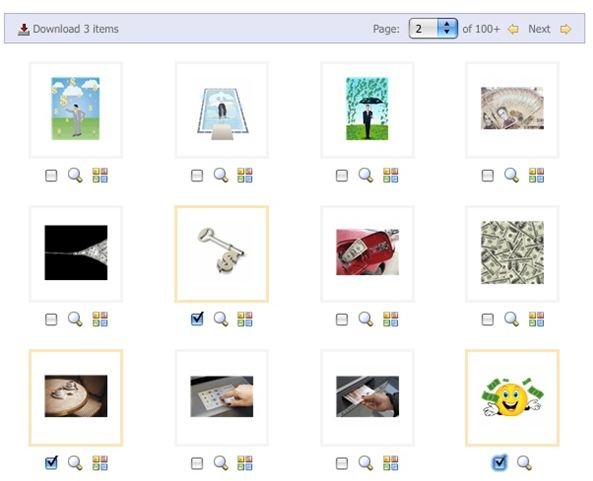The image size is (593, 481).
Task: Check the black zipper image checkbox
Action: [51, 320]
